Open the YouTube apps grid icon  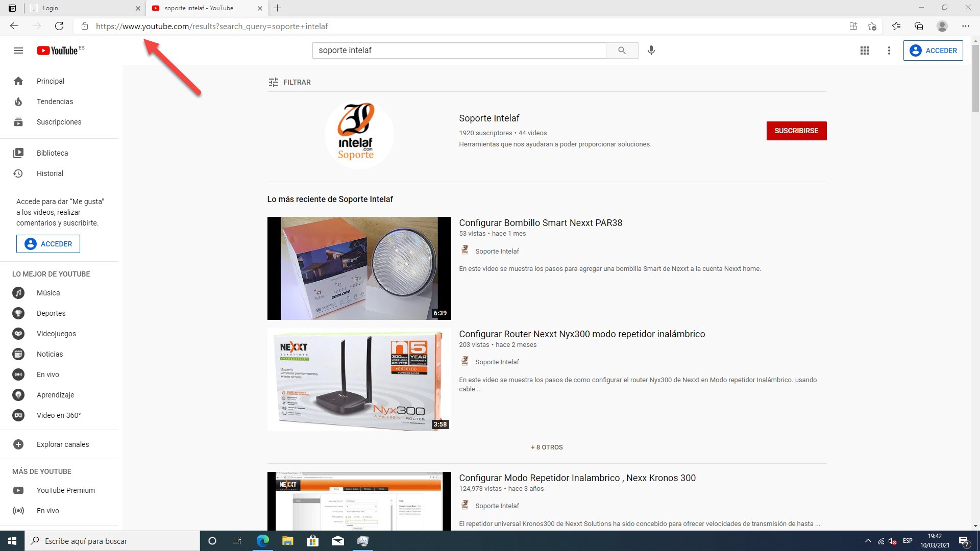[864, 51]
